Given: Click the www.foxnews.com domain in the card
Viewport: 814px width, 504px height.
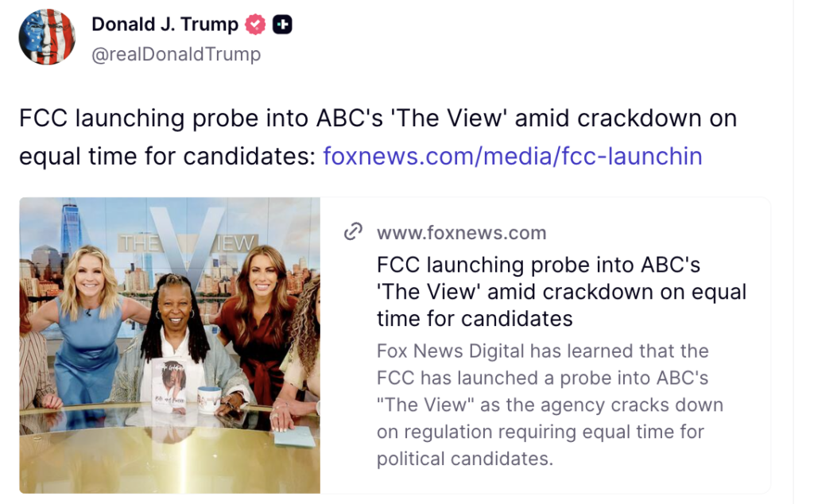Looking at the screenshot, I should pyautogui.click(x=461, y=233).
